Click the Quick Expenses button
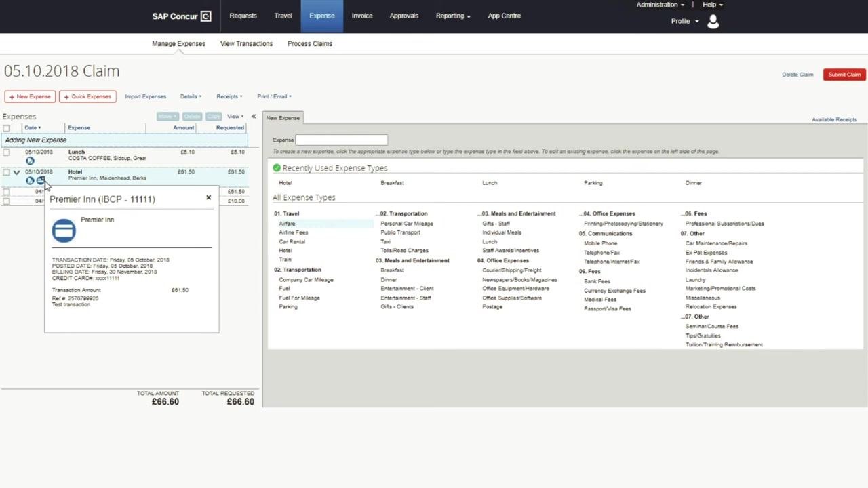The height and width of the screenshot is (488, 868). [x=87, y=97]
